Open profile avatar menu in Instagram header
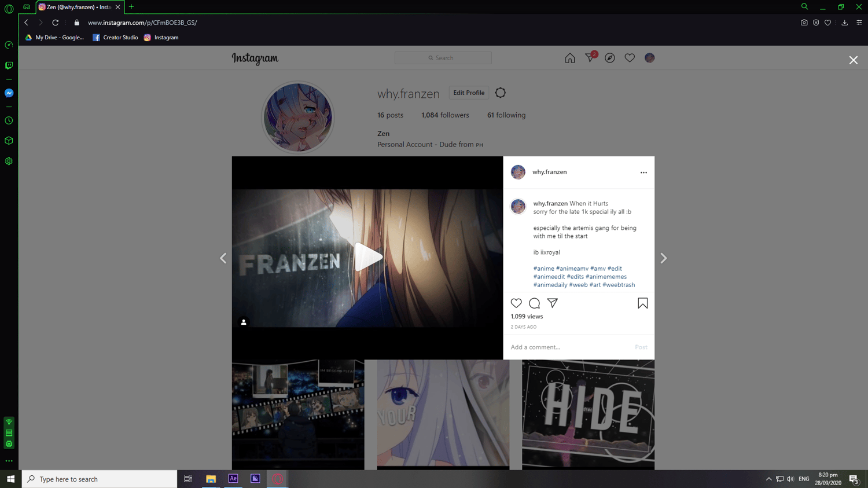 tap(649, 58)
